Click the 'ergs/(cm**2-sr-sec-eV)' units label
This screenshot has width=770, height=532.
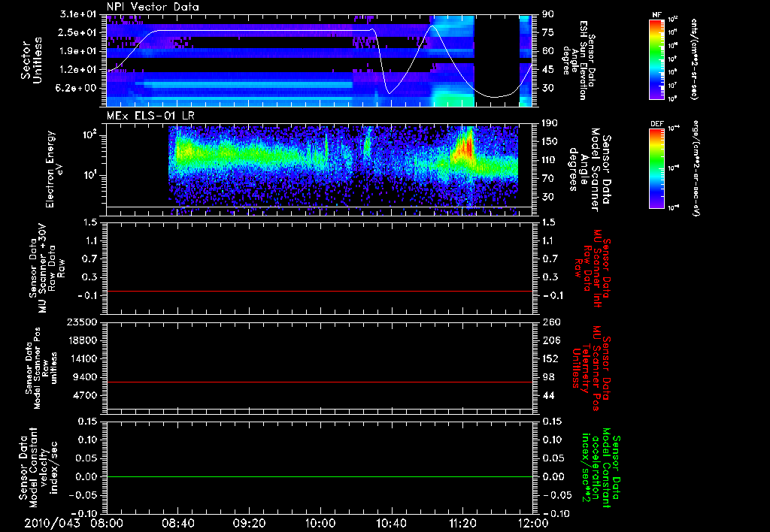(x=696, y=168)
